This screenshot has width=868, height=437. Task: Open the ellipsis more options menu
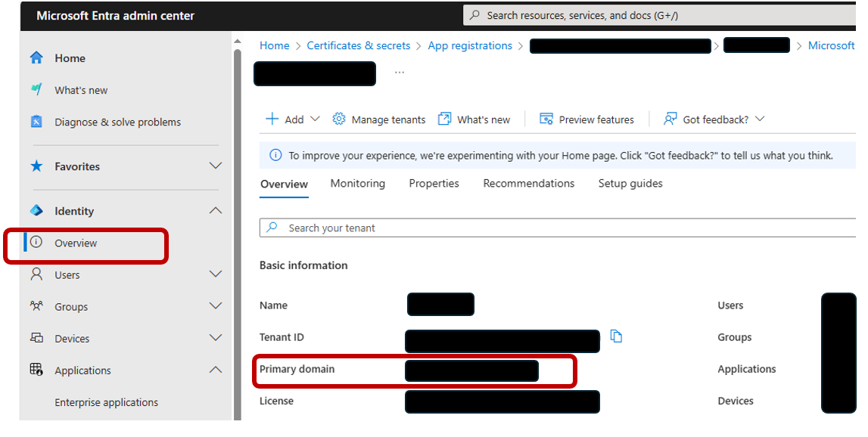click(x=399, y=73)
